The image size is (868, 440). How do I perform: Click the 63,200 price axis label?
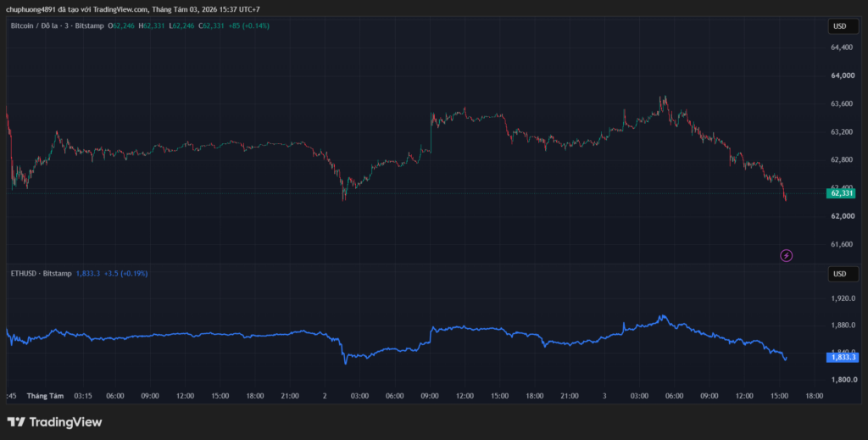click(x=842, y=132)
